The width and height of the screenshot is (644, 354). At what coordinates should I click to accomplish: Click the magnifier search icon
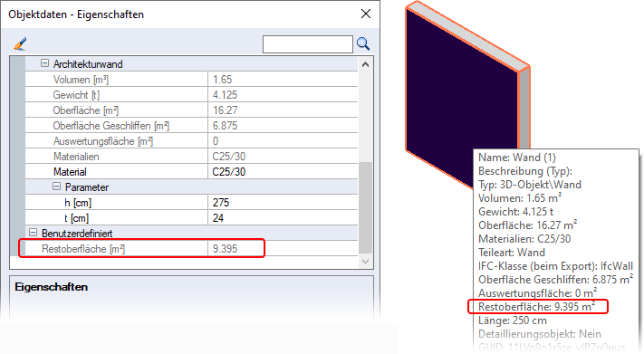point(363,43)
